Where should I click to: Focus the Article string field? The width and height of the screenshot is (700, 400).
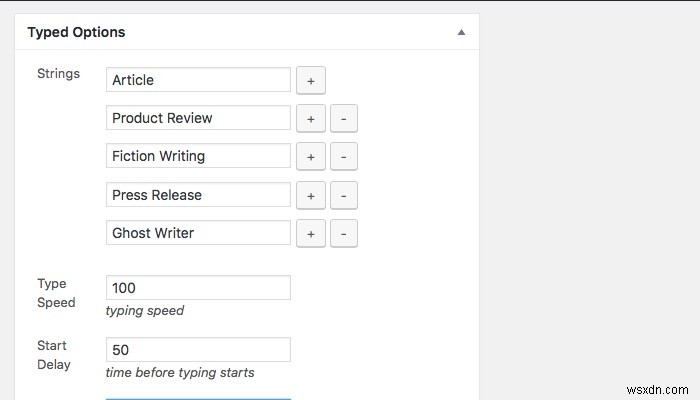(198, 80)
